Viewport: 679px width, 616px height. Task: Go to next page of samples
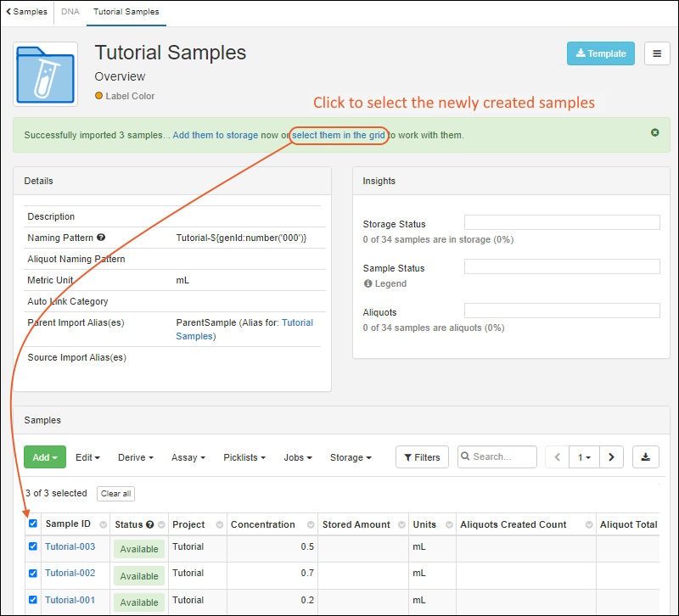[x=611, y=457]
